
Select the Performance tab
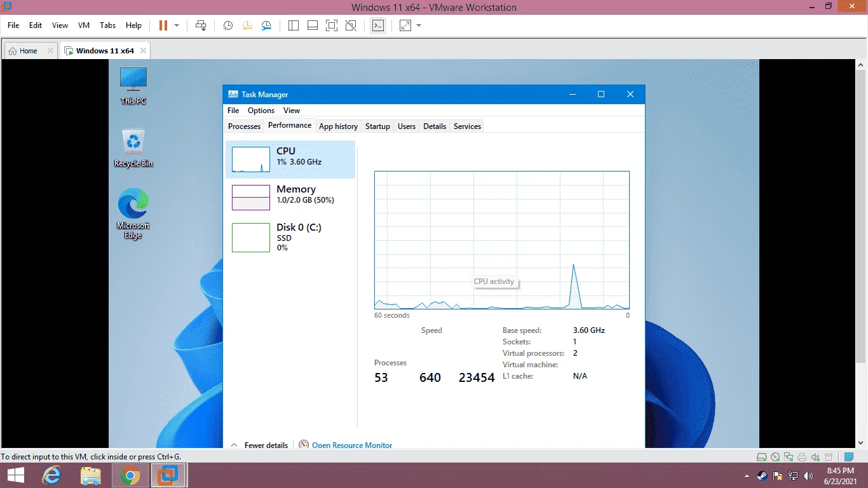(290, 125)
